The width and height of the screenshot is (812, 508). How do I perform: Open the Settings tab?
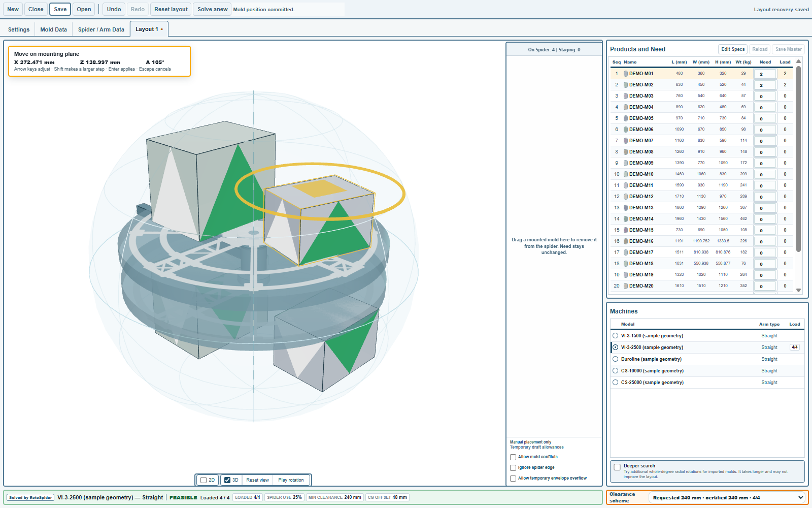[x=19, y=29]
